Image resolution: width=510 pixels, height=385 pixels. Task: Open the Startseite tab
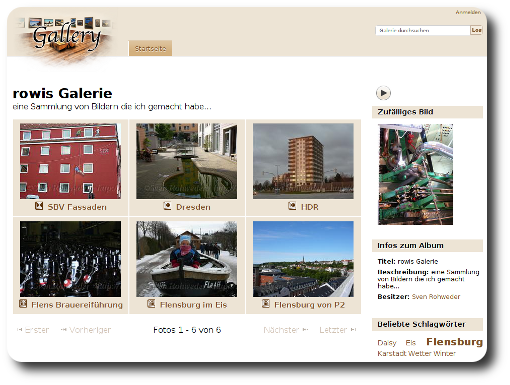pos(150,49)
